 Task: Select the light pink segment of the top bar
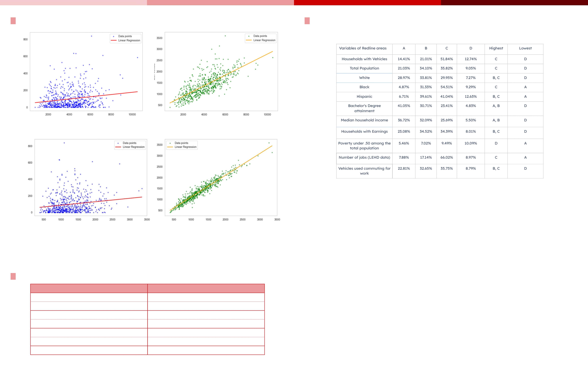73,2
